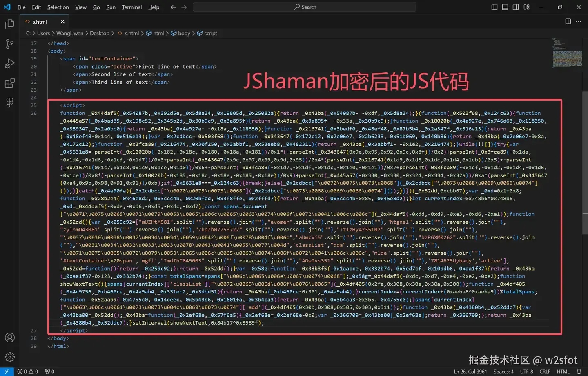Click the textContainer id attribute value
The height and width of the screenshot is (376, 588).
(111, 59)
